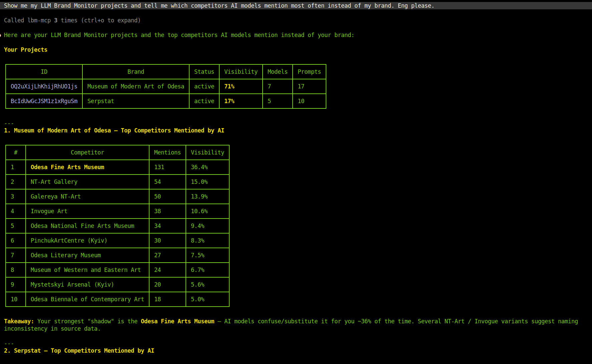Click the 36.4% visibility value
Viewport: 592px width, 364px height.
click(x=199, y=167)
